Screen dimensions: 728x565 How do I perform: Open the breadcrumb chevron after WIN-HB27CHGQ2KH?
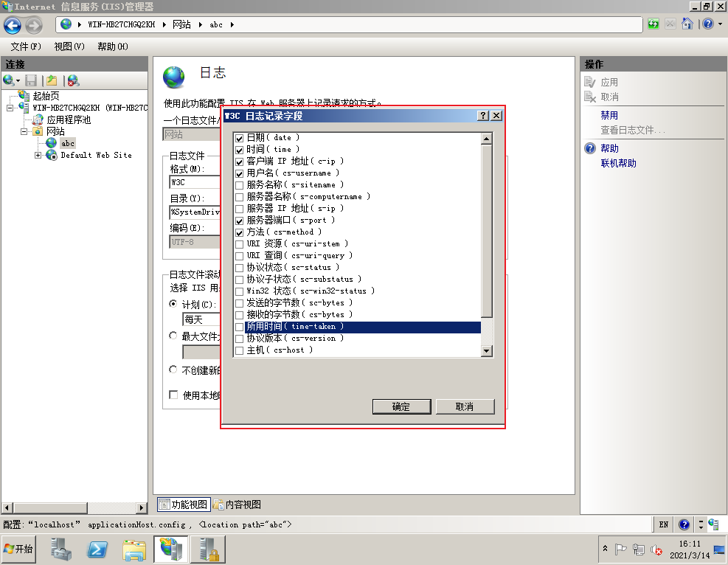coord(164,24)
